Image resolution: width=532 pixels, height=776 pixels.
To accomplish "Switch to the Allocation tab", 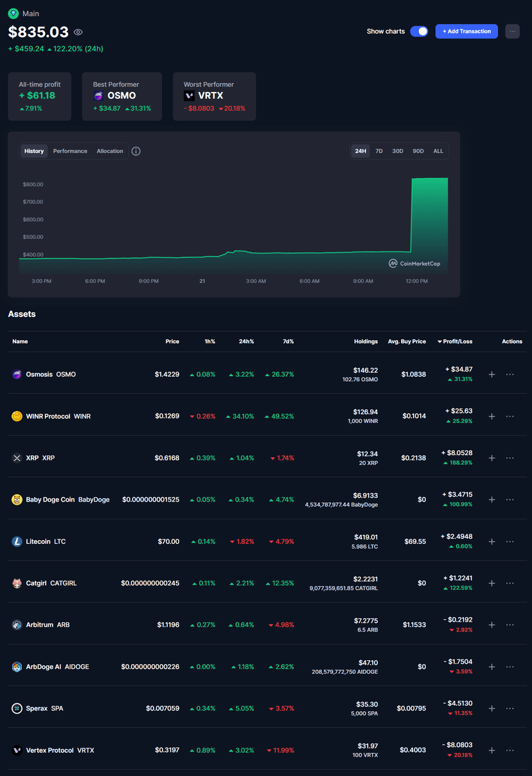I will pos(110,151).
